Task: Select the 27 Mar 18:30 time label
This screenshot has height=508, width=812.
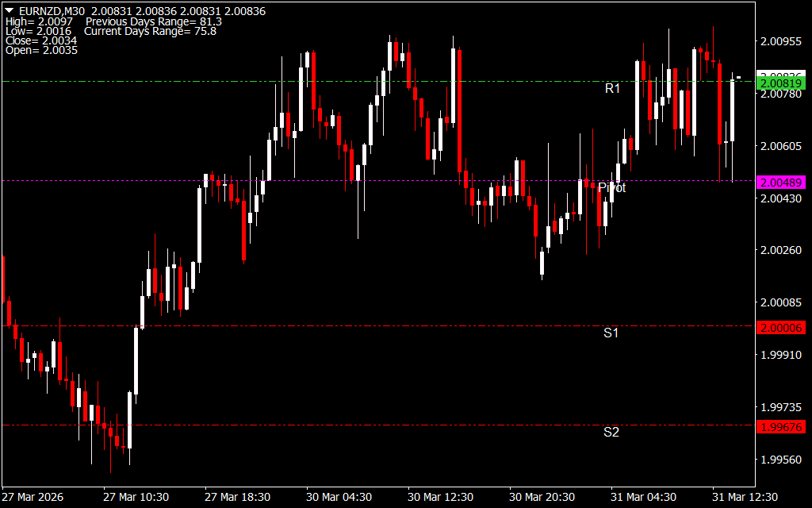Action: click(237, 497)
